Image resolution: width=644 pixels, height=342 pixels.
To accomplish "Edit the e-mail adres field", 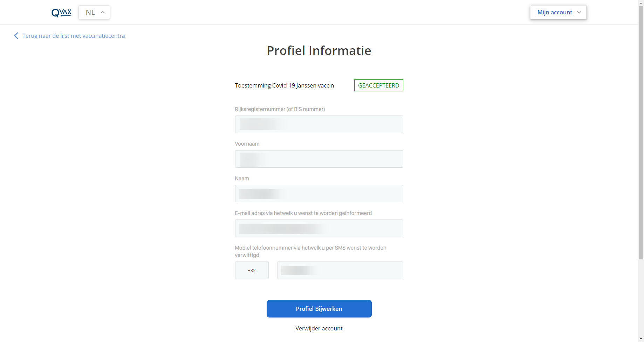I will coord(319,228).
